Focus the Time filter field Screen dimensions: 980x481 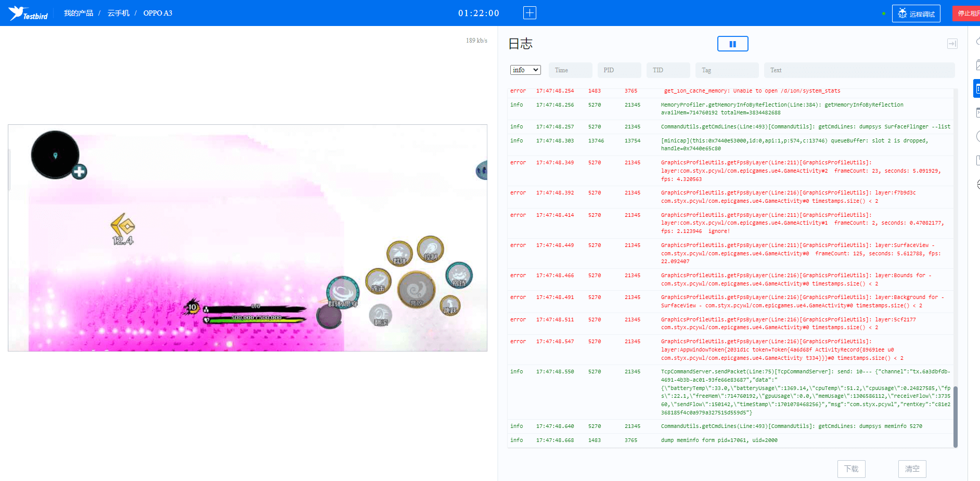click(x=570, y=70)
